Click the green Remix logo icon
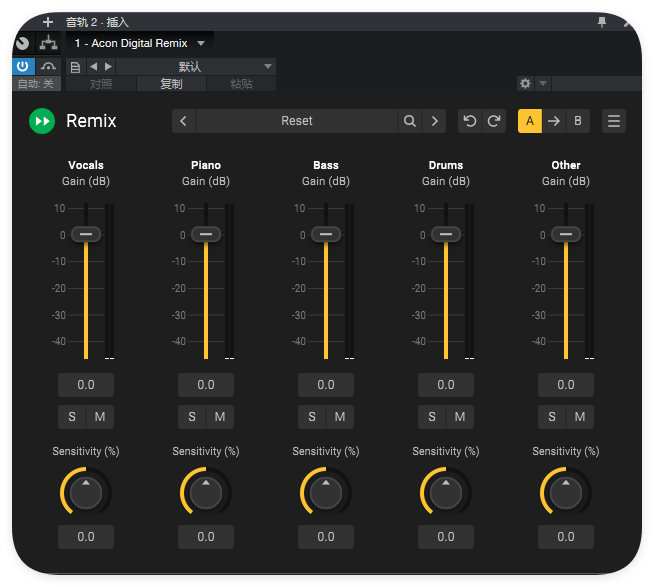654x587 pixels. 42,121
